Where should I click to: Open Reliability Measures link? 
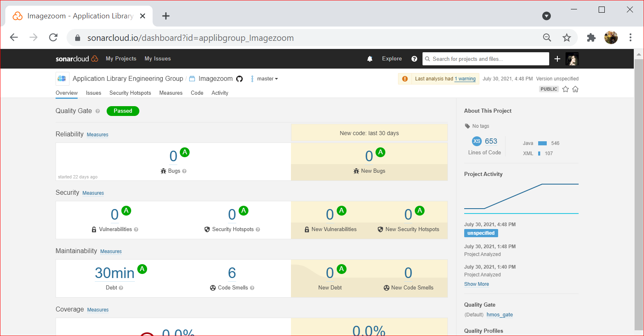tap(98, 135)
